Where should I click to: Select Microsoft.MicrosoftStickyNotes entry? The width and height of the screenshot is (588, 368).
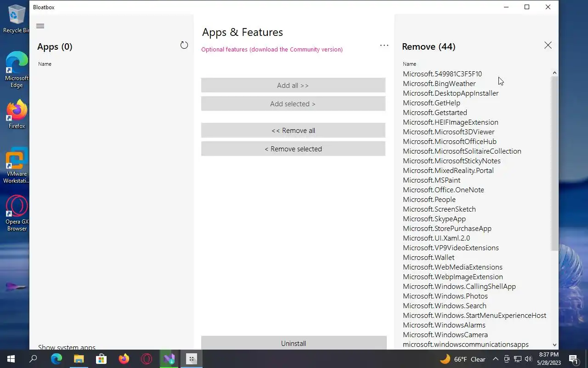tap(452, 161)
